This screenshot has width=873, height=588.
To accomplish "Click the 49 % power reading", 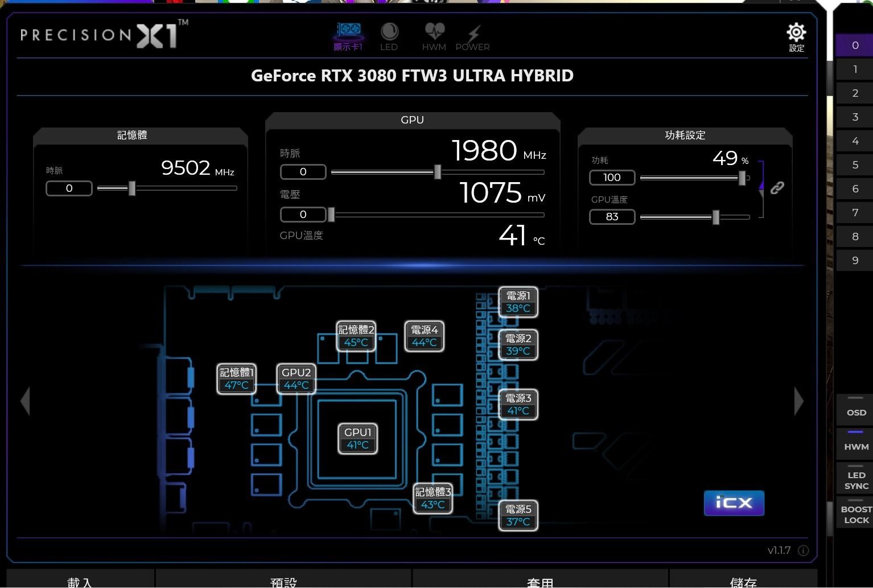I will (x=731, y=158).
